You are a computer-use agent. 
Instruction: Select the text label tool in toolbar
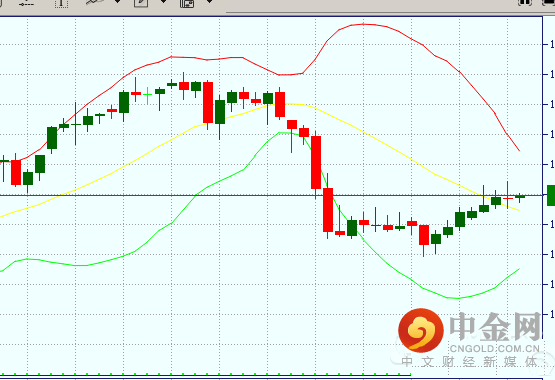(61, 3)
